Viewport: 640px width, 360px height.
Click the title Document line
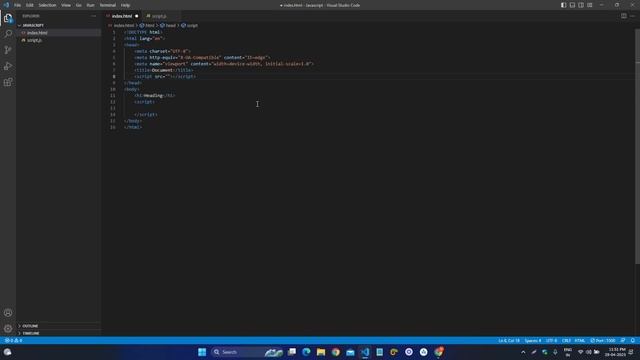pos(163,70)
